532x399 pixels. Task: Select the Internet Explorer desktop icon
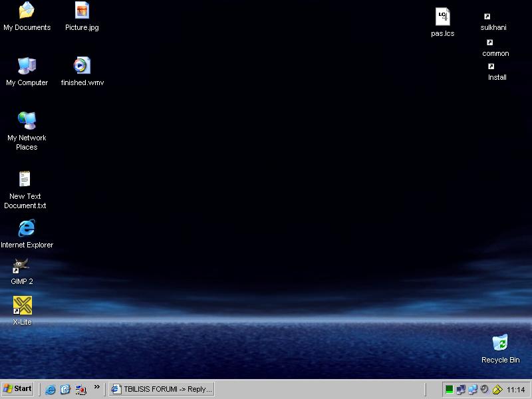[27, 227]
